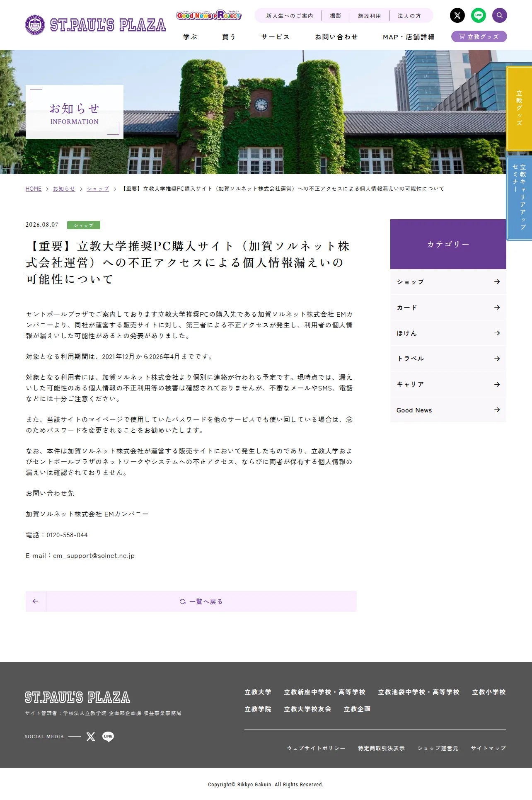This screenshot has width=532, height=800.
Task: Click arrow icon in ほけん category row
Action: coord(497,333)
